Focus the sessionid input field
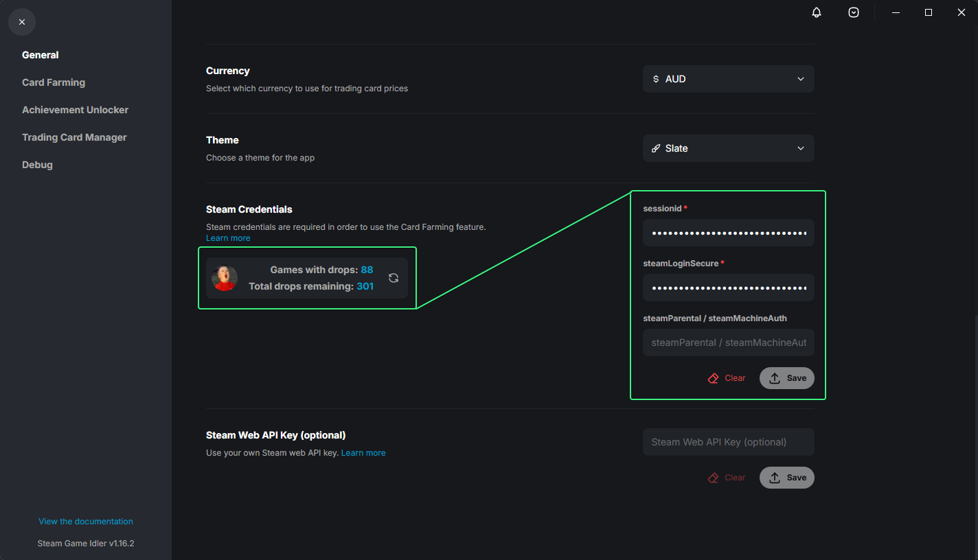 tap(728, 233)
